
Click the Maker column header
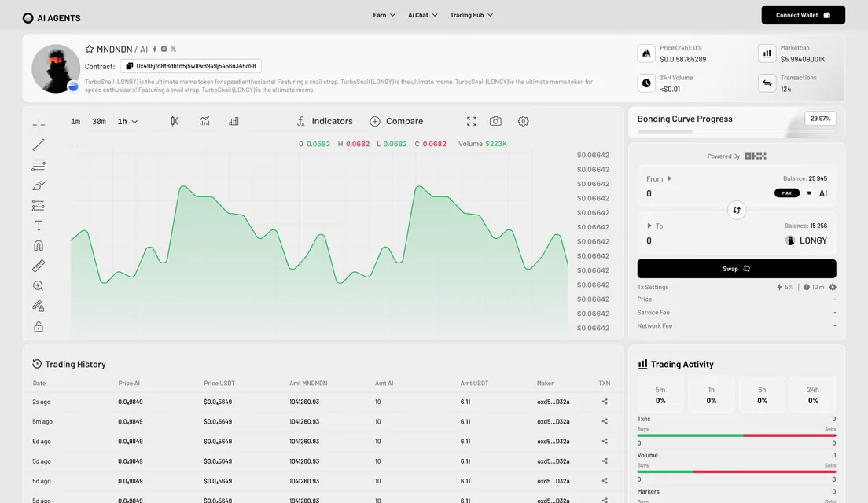pos(546,383)
